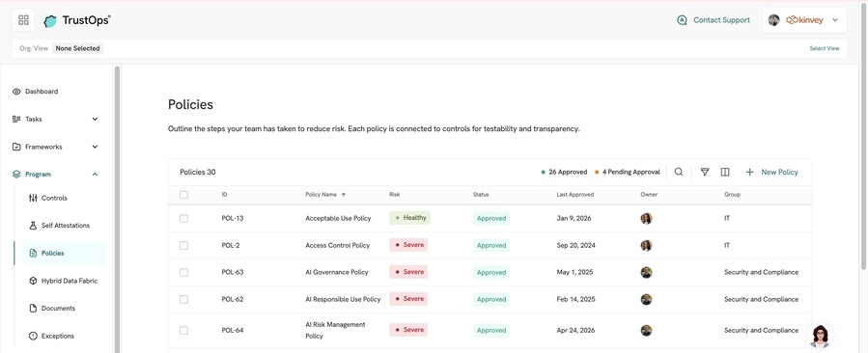The height and width of the screenshot is (353, 868).
Task: Click the Controls sliders icon
Action: coord(33,198)
